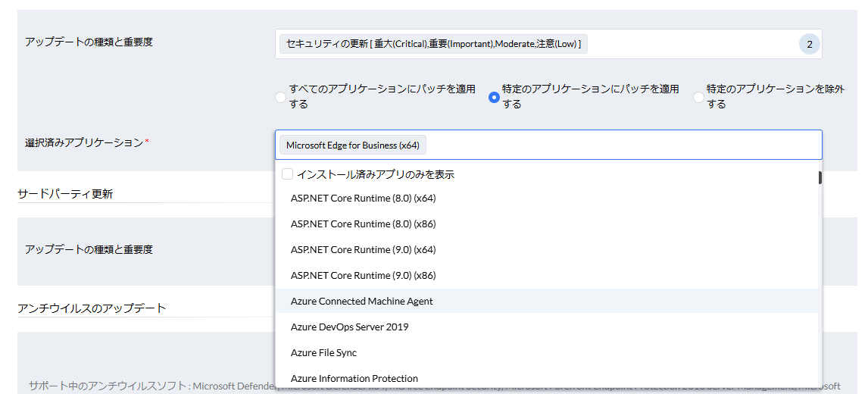Select Azure Connected Machine Agent from the list
This screenshot has width=868, height=394.
362,302
